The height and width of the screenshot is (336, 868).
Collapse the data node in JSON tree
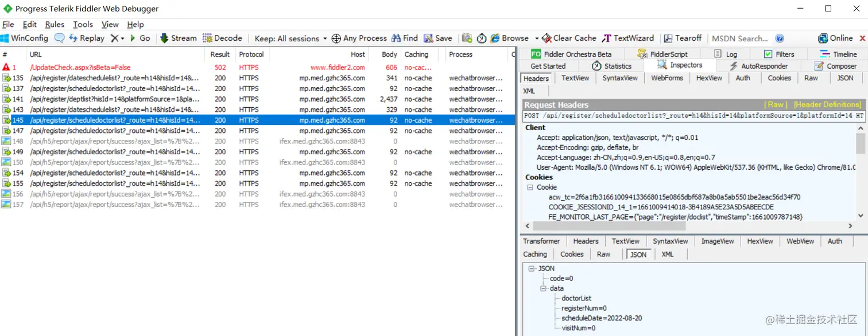point(543,288)
